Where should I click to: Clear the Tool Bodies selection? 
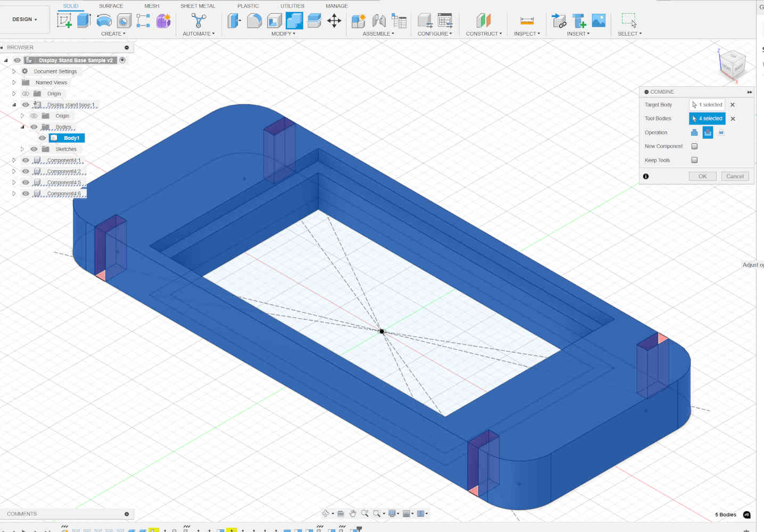pyautogui.click(x=733, y=119)
